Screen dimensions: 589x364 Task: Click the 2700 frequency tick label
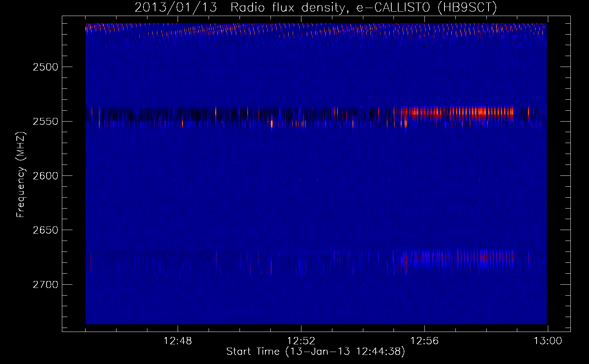tap(46, 284)
